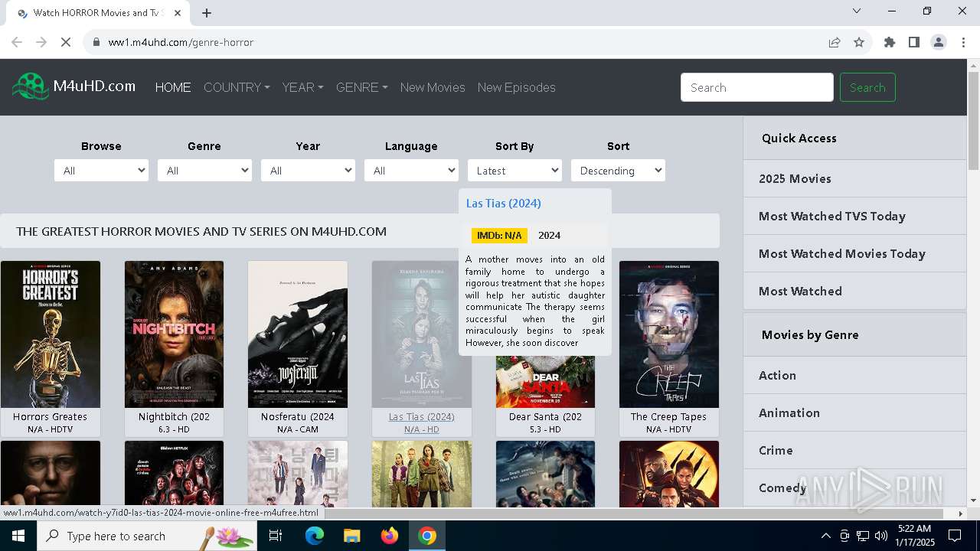Open the volume control icon

[881, 536]
